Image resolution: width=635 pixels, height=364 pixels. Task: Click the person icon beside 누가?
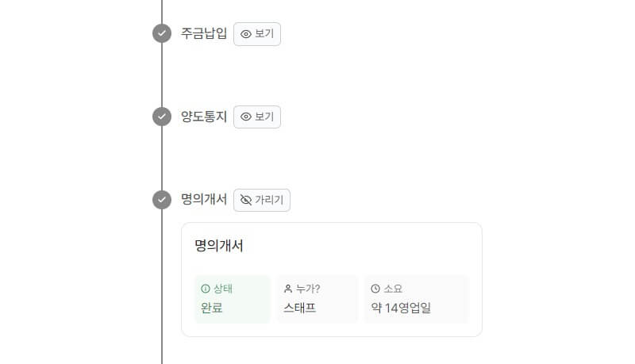pos(288,289)
